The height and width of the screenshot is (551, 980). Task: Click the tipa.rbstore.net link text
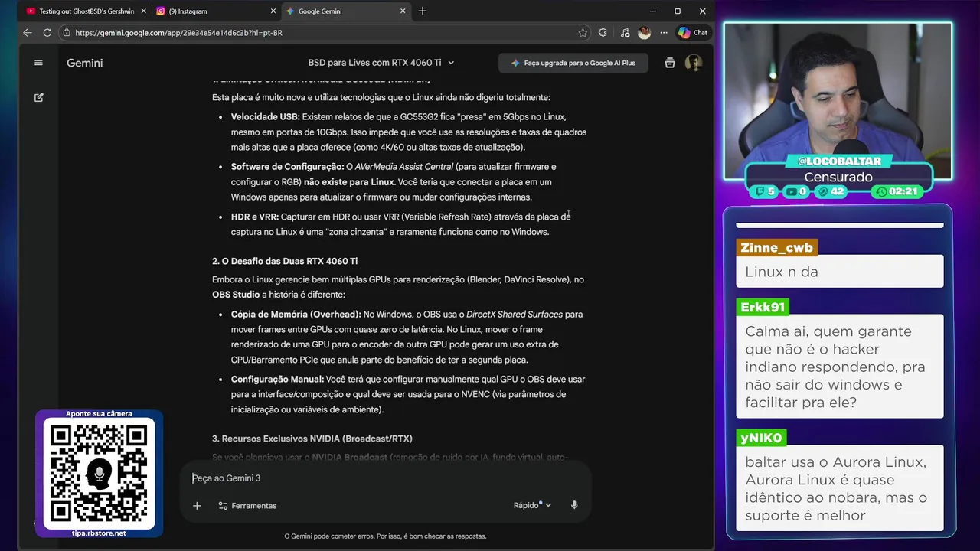pyautogui.click(x=99, y=533)
